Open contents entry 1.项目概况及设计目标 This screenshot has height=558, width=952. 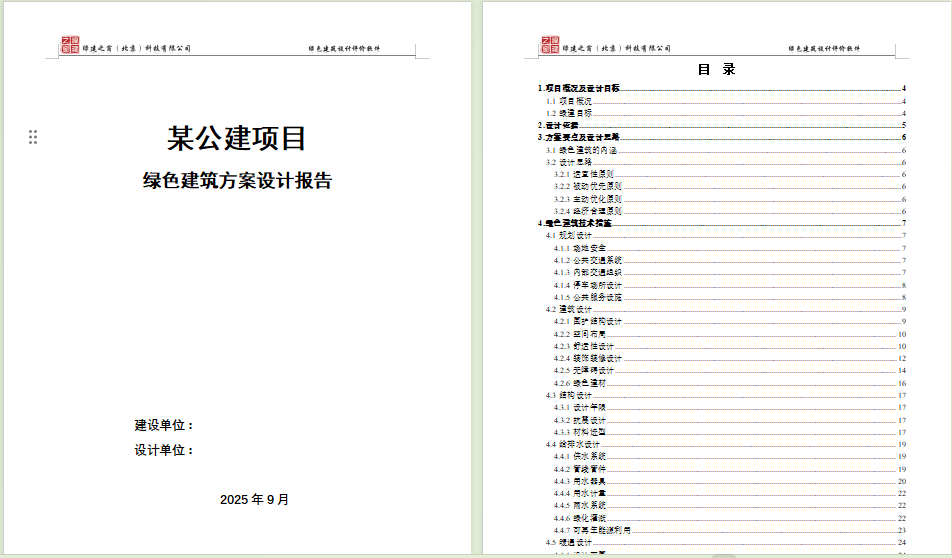point(722,88)
